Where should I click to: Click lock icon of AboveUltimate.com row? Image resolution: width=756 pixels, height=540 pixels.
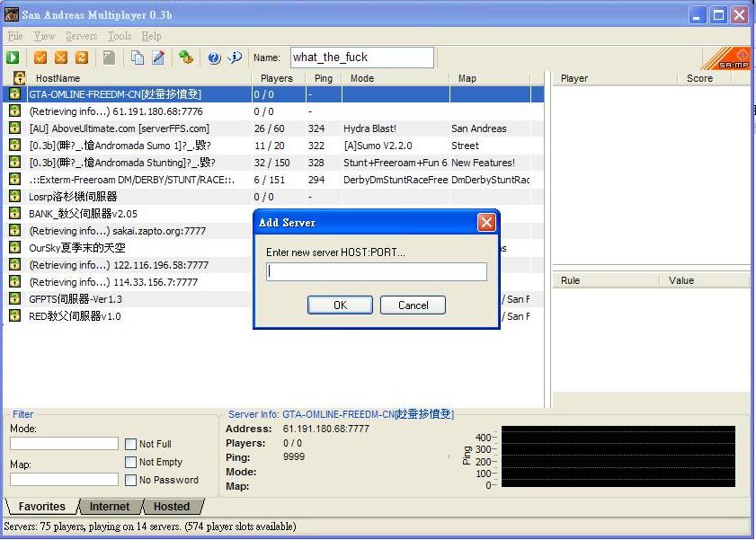(15, 128)
